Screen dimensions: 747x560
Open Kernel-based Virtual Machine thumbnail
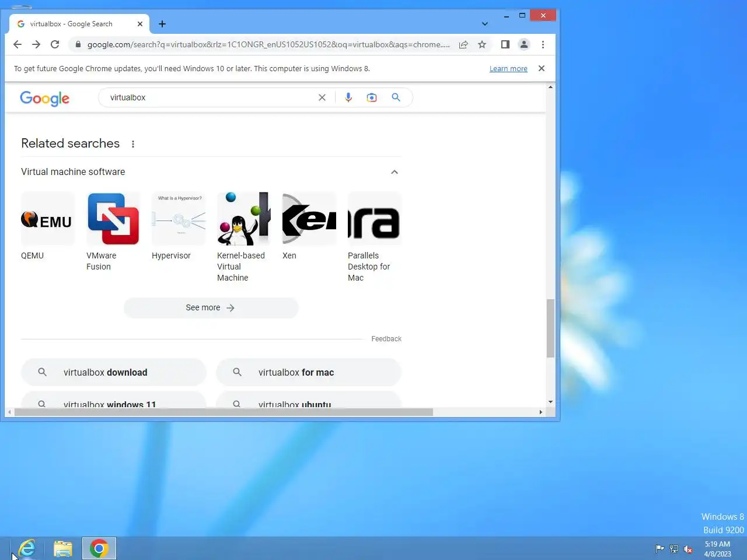point(244,219)
